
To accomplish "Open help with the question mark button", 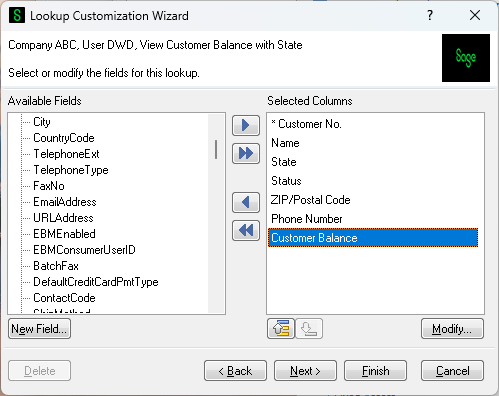I will 430,15.
